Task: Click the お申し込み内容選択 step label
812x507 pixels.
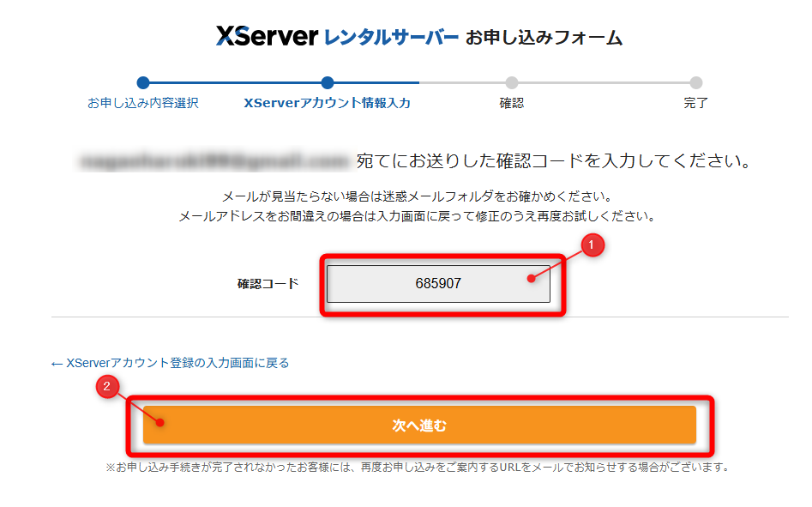Action: click(143, 103)
